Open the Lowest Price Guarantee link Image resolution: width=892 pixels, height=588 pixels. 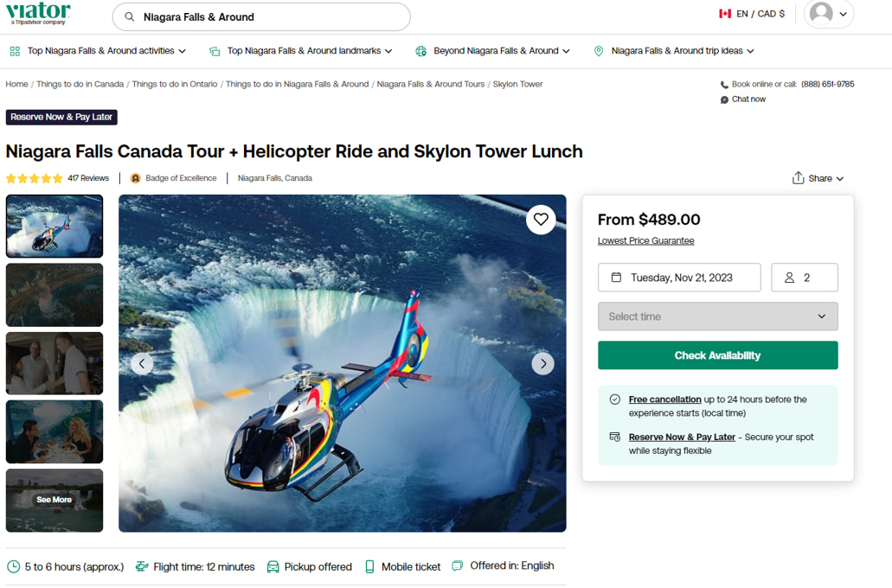click(645, 241)
